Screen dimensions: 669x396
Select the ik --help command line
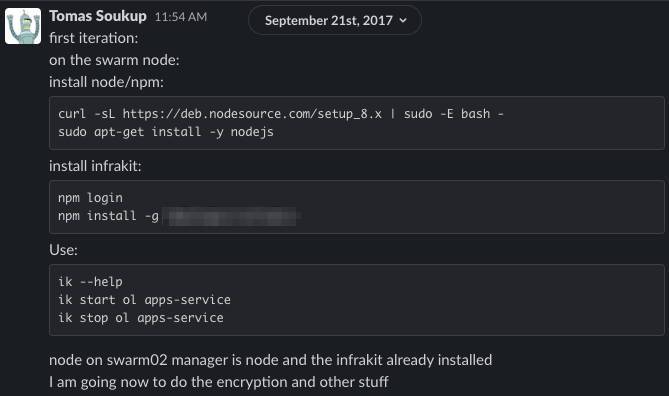pyautogui.click(x=90, y=282)
